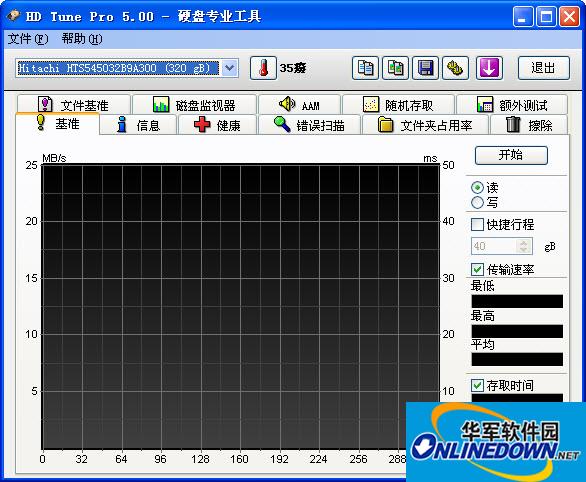Switch to 随机存取 tab

tap(398, 105)
